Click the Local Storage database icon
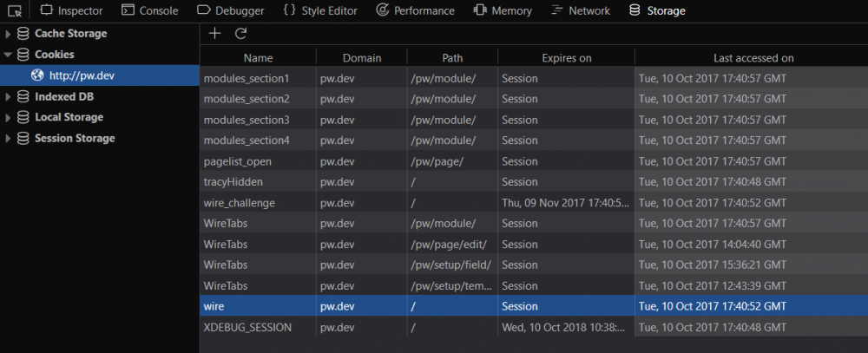868x353 pixels. pyautogui.click(x=23, y=117)
